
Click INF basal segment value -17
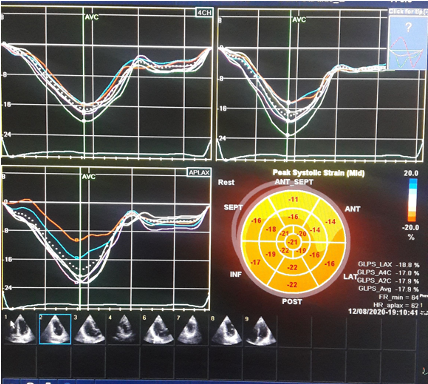(x=255, y=262)
